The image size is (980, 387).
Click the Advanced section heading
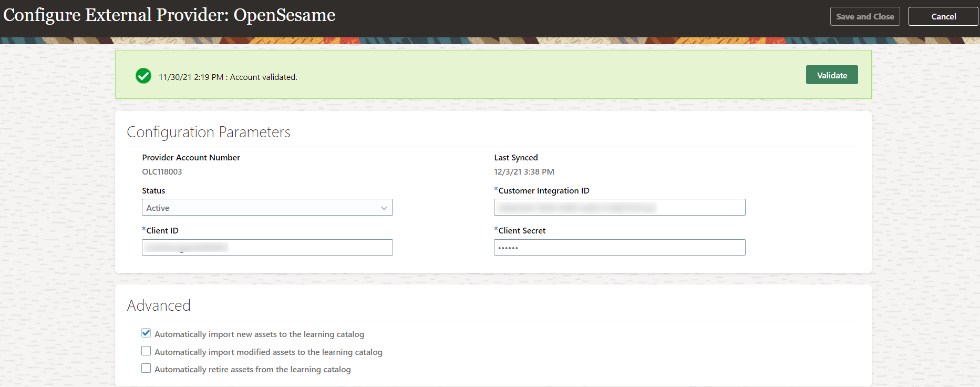(x=159, y=305)
